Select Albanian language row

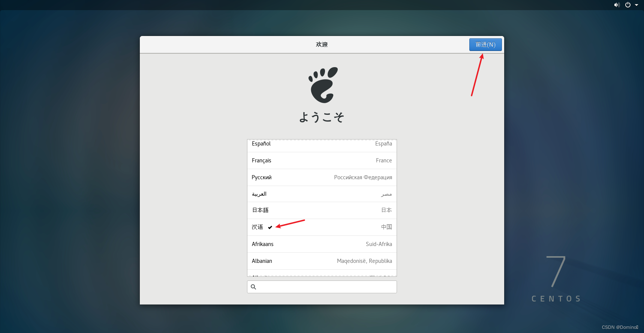(322, 261)
